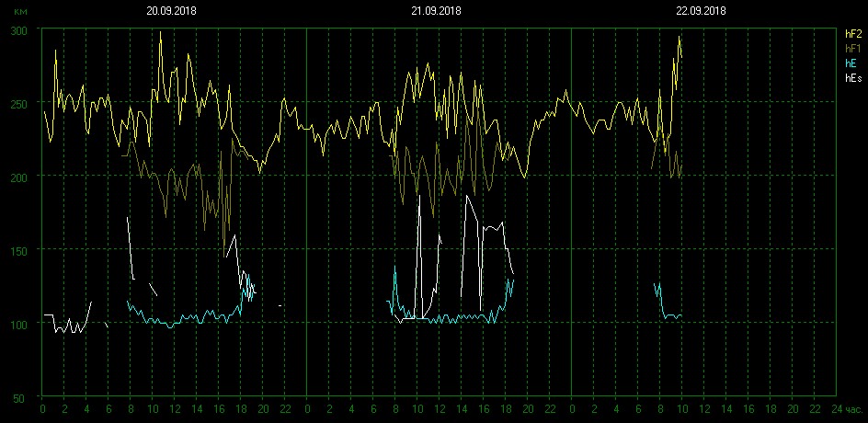The width and height of the screenshot is (868, 423).
Task: Click the cyan hE legend label
Action: [x=851, y=63]
